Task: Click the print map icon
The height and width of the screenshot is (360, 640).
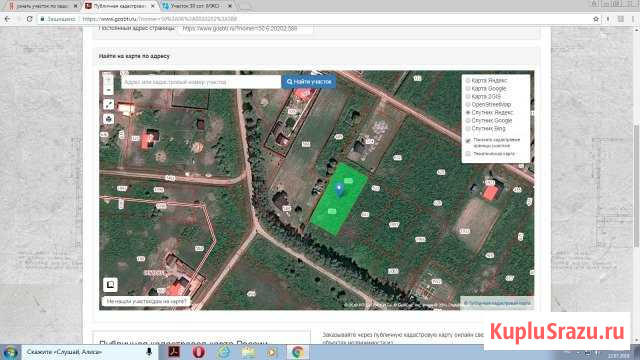Action: click(109, 119)
